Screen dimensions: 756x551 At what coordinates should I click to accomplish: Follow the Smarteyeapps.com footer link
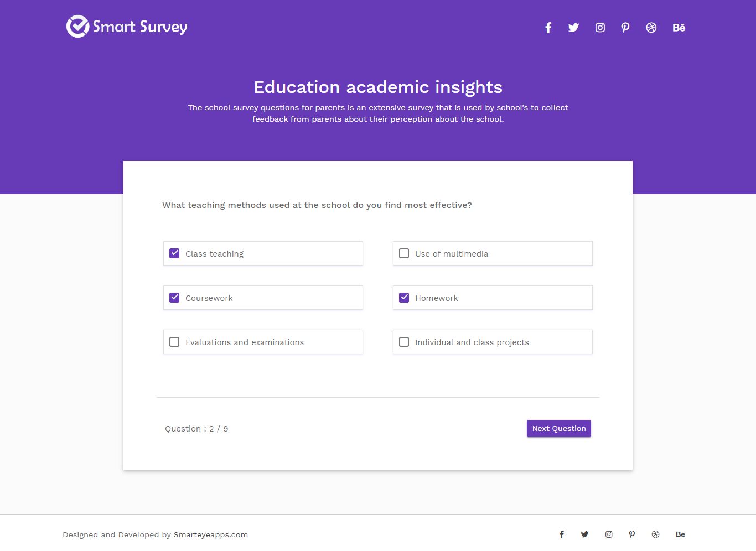tap(210, 534)
